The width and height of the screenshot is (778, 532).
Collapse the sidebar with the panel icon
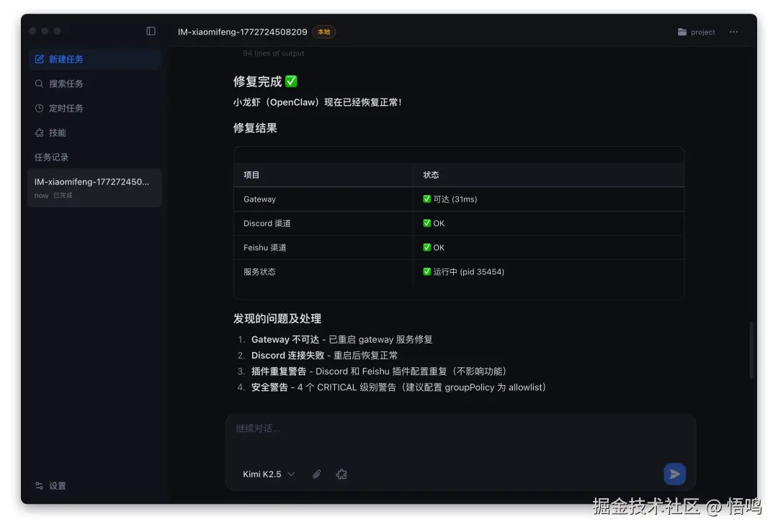tap(151, 31)
